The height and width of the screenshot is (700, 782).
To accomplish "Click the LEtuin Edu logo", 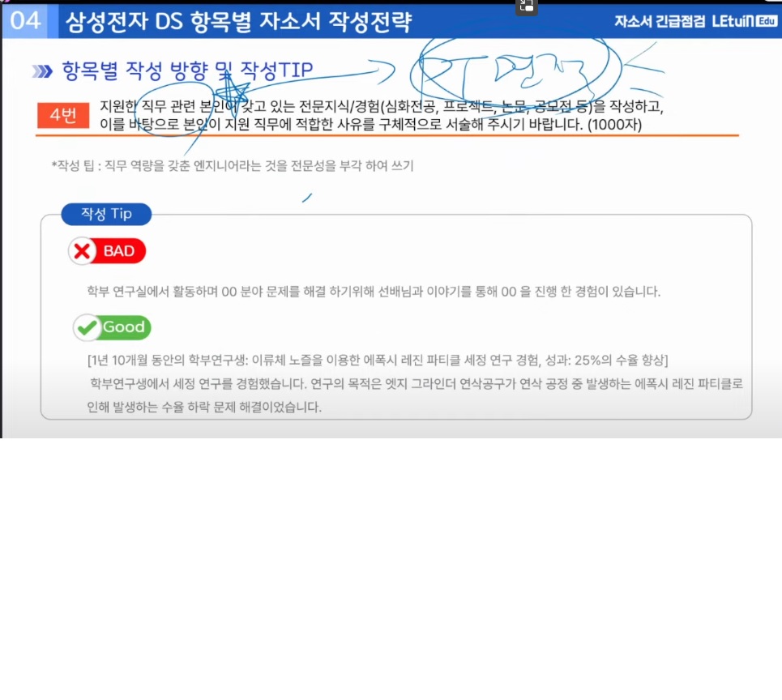I will tap(744, 21).
